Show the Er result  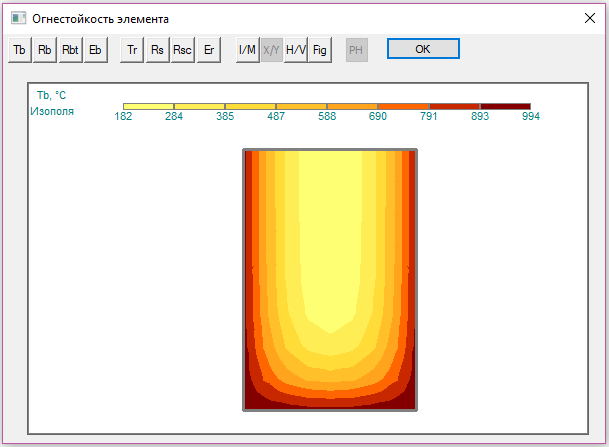208,50
